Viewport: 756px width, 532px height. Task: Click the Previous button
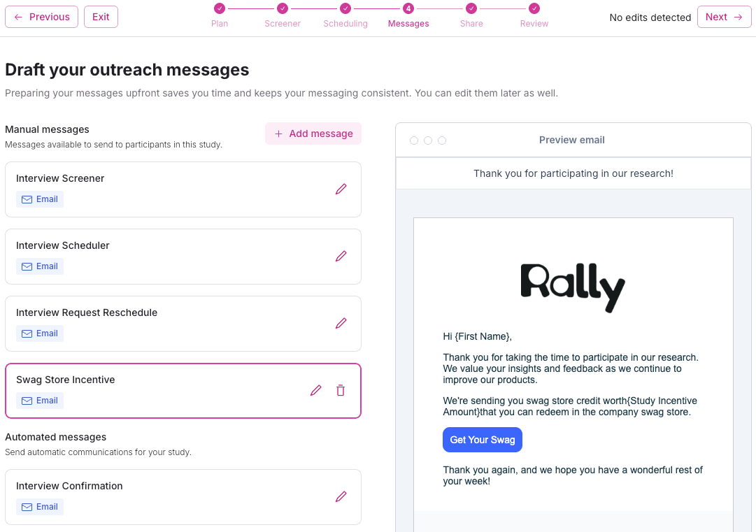click(x=41, y=17)
